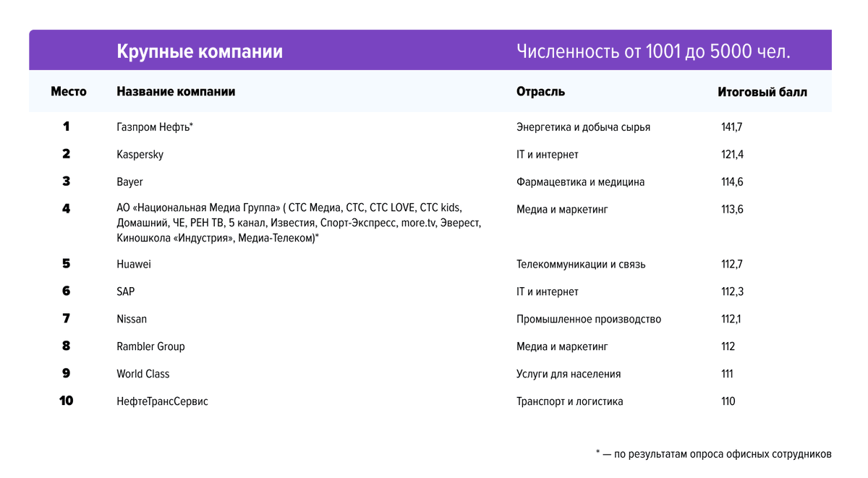Click the 'Отрасль' column header
This screenshot has width=868, height=478.
pos(541,92)
